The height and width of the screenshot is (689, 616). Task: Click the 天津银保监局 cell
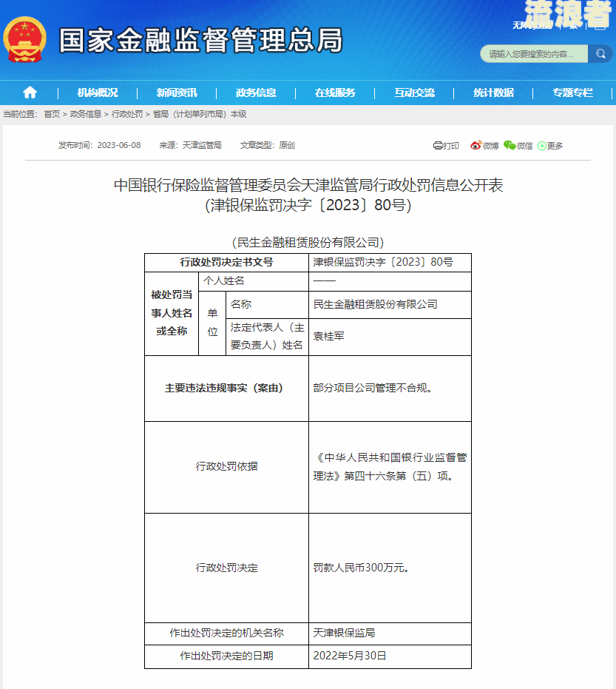click(390, 633)
